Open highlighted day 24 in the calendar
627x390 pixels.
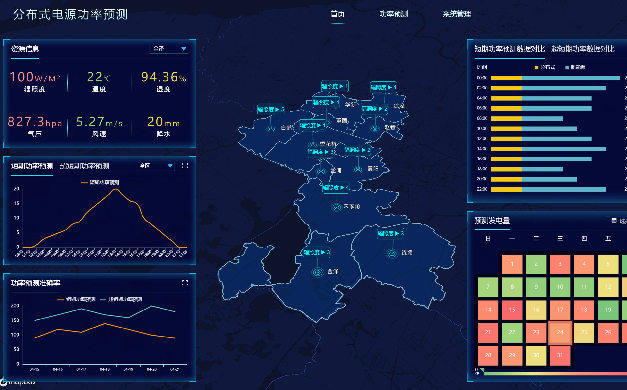pyautogui.click(x=560, y=332)
